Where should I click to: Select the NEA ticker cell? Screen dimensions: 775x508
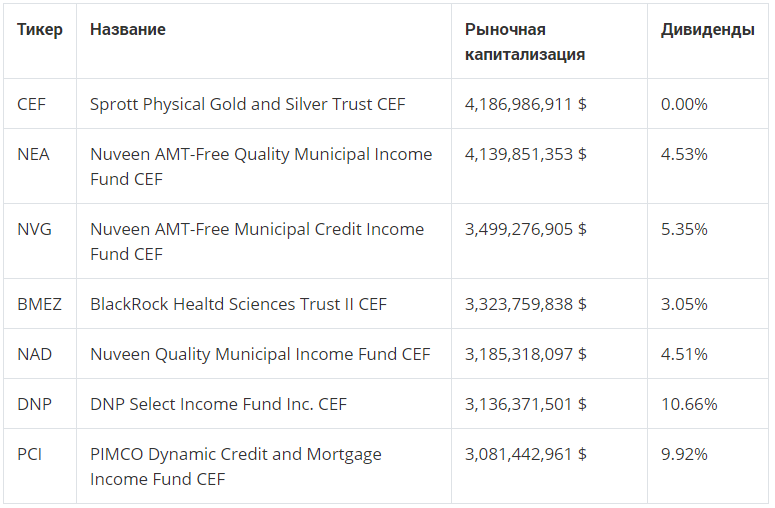click(x=33, y=154)
